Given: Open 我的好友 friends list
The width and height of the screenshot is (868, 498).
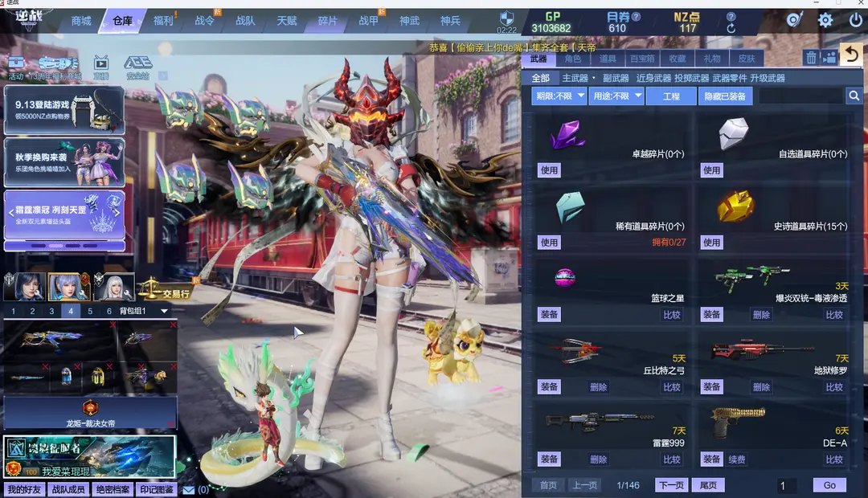Looking at the screenshot, I should click(x=24, y=490).
